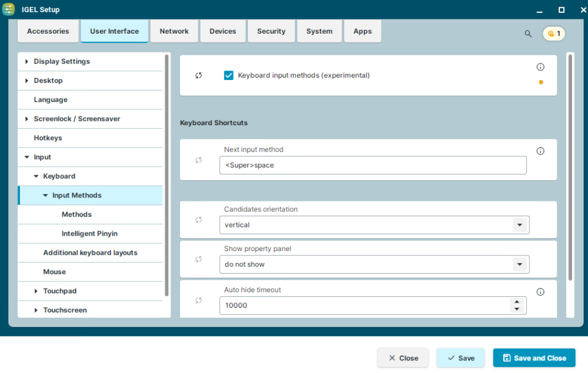Reset the Candidates orientation setting
Image resolution: width=588 pixels, height=373 pixels.
point(199,220)
